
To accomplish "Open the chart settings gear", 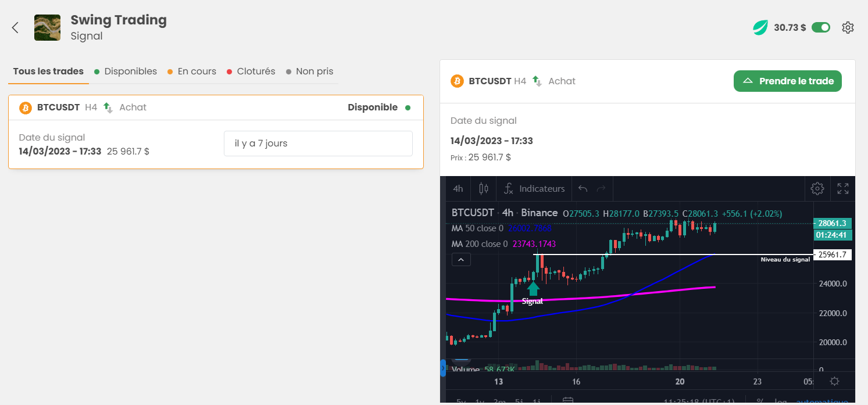I will [817, 188].
